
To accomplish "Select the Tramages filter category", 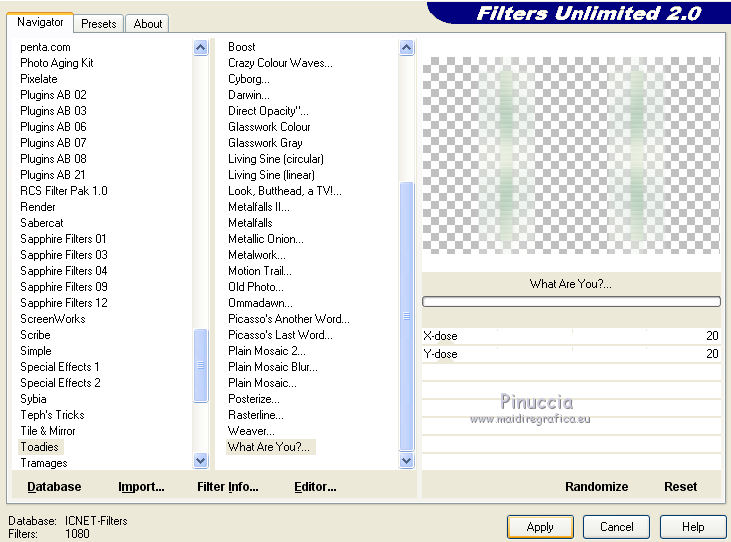I will pos(44,463).
